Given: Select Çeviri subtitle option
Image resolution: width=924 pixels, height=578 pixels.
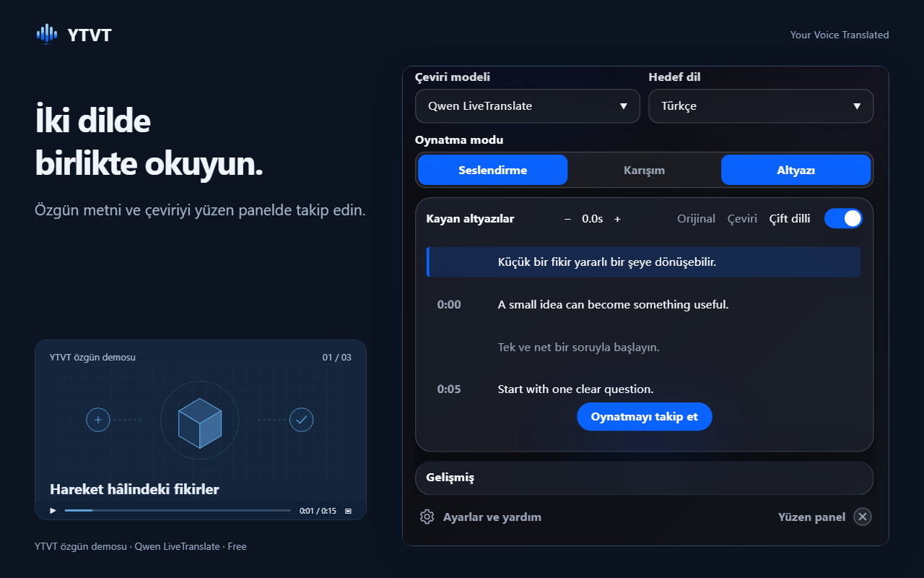Looking at the screenshot, I should [x=742, y=219].
